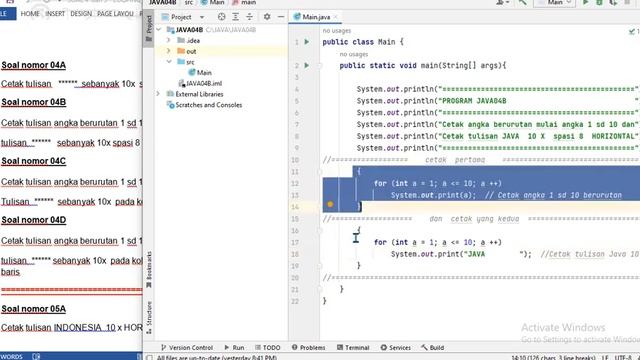Open Main run configuration dropdown

coord(555,2)
